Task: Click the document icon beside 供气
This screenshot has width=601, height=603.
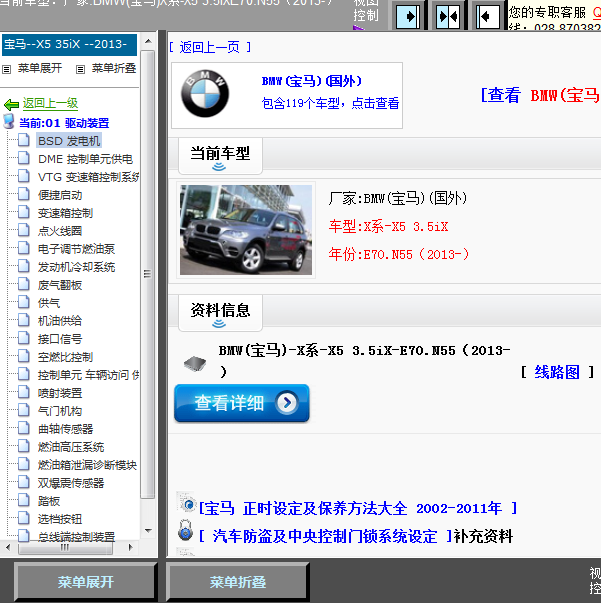Action: [24, 302]
